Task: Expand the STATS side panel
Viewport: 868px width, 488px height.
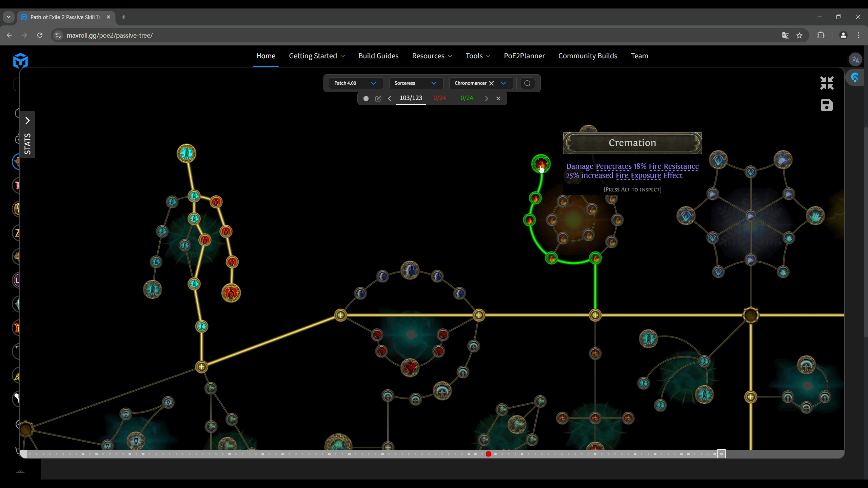Action: pos(27,135)
